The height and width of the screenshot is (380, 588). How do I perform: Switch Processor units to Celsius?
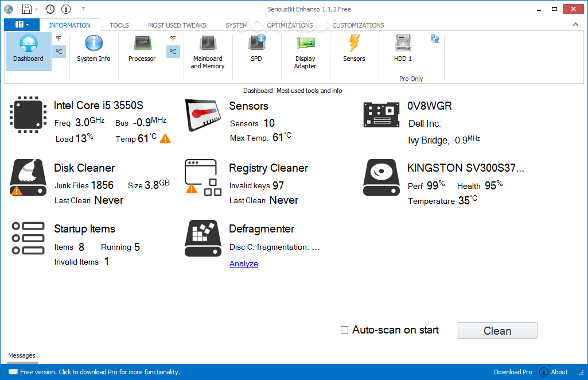pos(173,52)
